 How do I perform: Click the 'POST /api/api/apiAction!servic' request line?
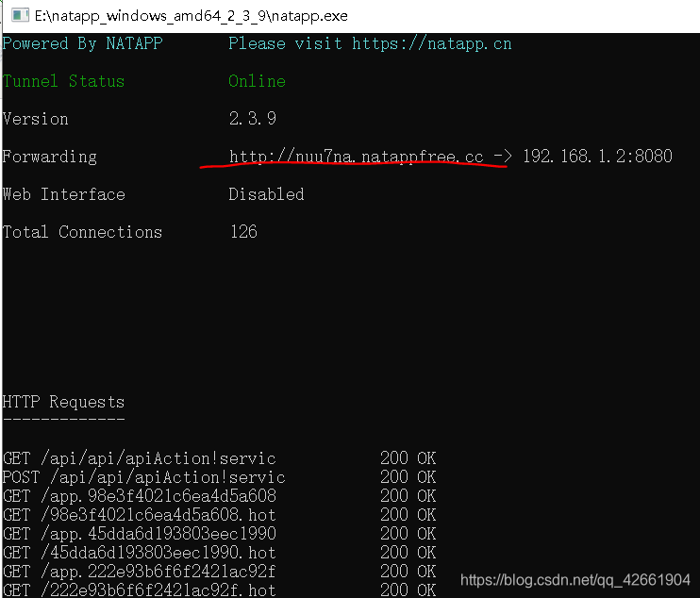click(x=143, y=477)
